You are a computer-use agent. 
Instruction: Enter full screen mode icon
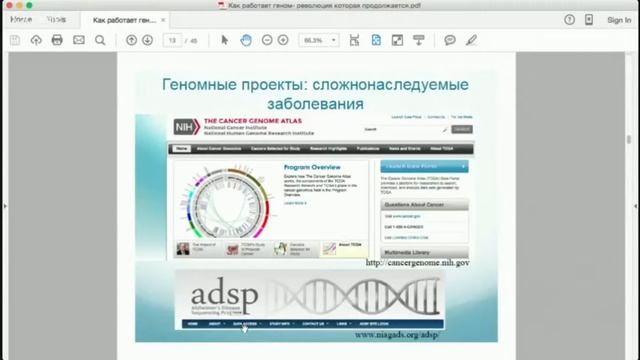[x=397, y=40]
